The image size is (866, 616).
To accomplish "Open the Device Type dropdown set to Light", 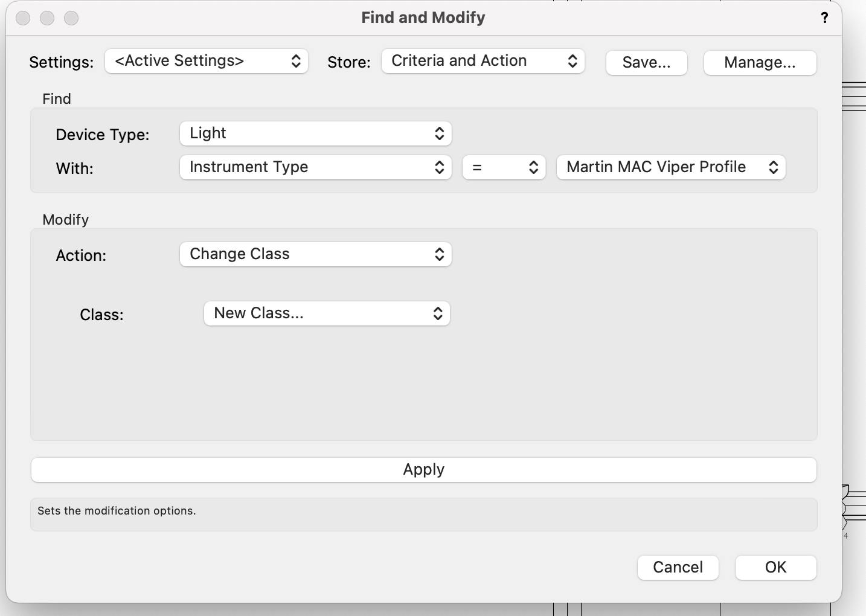I will 315,133.
